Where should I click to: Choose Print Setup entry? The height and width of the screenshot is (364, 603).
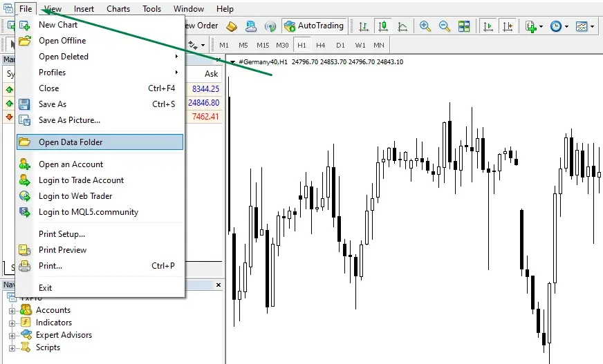click(100, 234)
